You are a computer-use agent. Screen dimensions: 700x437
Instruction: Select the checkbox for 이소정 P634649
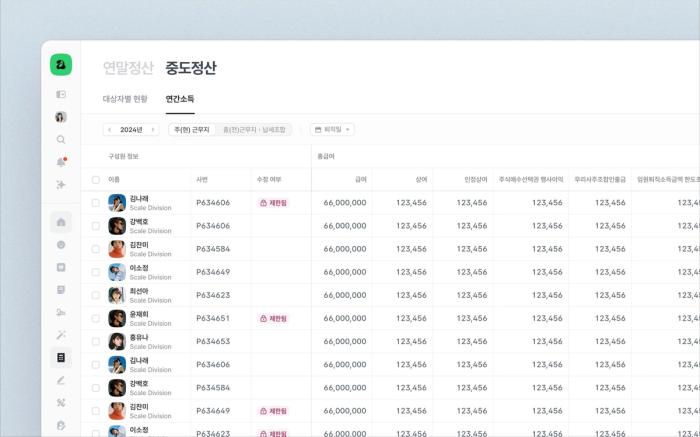coord(96,272)
